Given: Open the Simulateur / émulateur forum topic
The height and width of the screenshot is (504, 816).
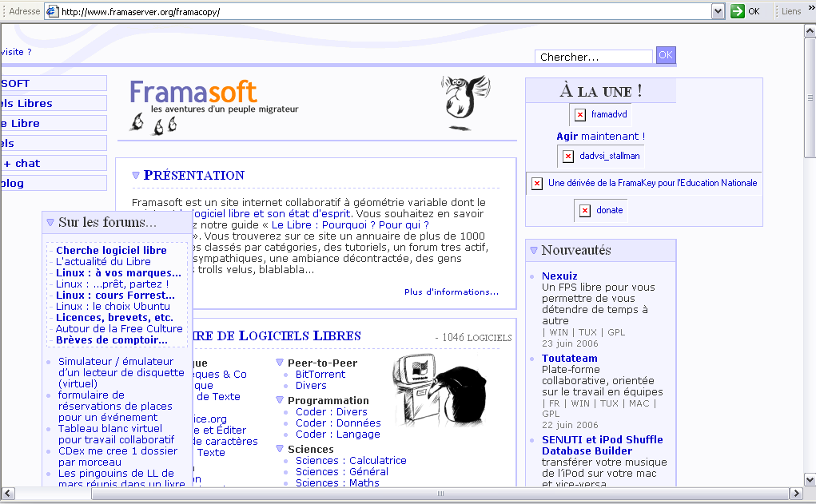Looking at the screenshot, I should click(121, 372).
